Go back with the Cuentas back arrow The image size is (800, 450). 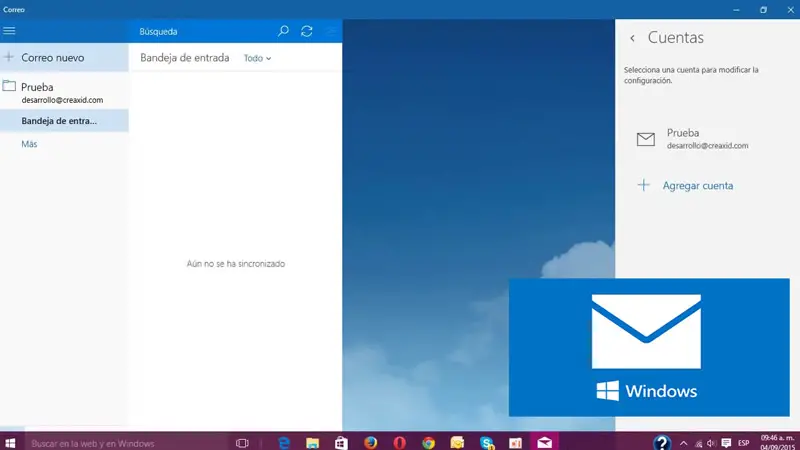pos(633,38)
